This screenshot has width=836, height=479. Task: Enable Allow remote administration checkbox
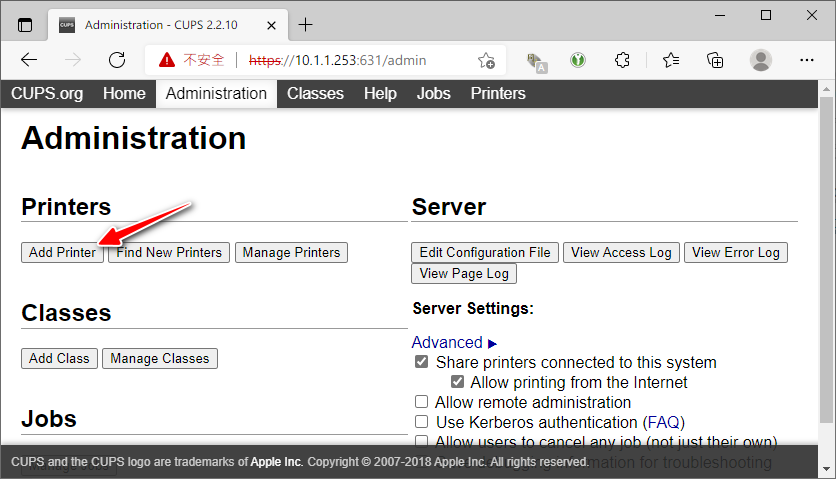422,402
